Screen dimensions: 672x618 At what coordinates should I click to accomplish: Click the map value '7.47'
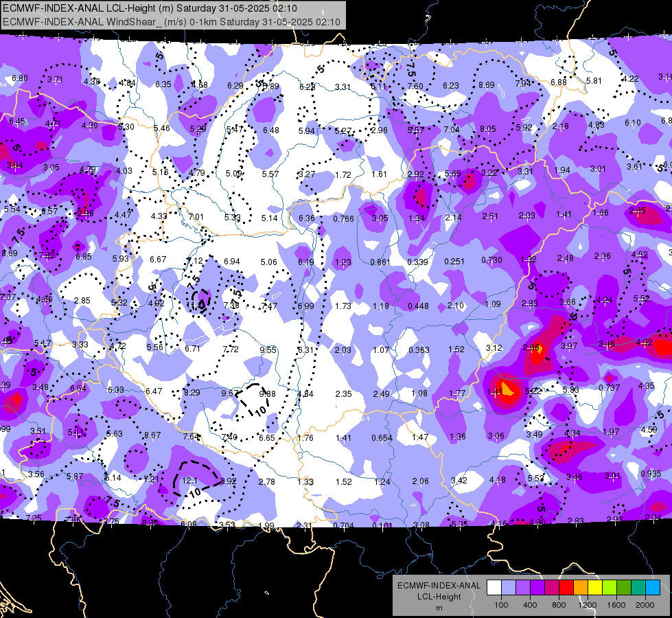269,306
